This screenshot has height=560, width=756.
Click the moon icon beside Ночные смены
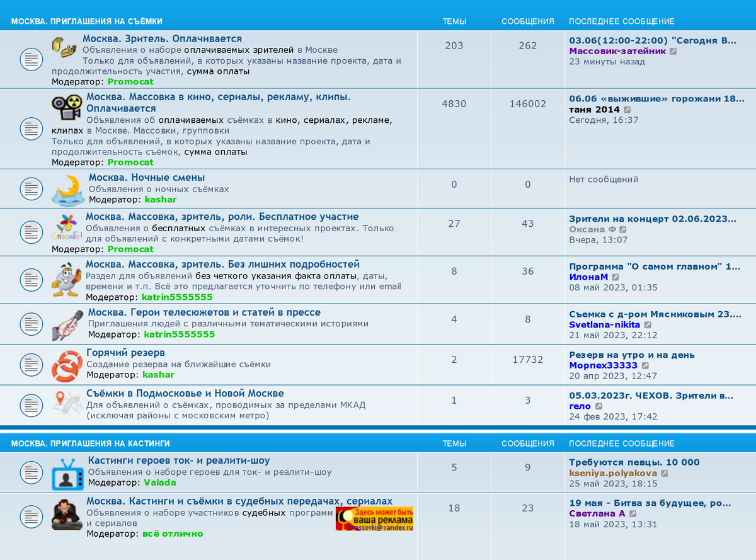(x=67, y=189)
